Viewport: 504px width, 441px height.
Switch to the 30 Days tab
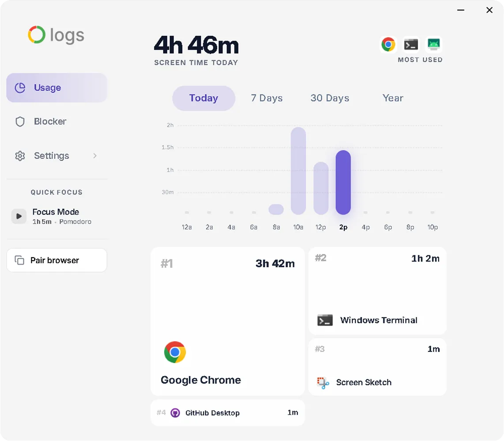pos(330,98)
